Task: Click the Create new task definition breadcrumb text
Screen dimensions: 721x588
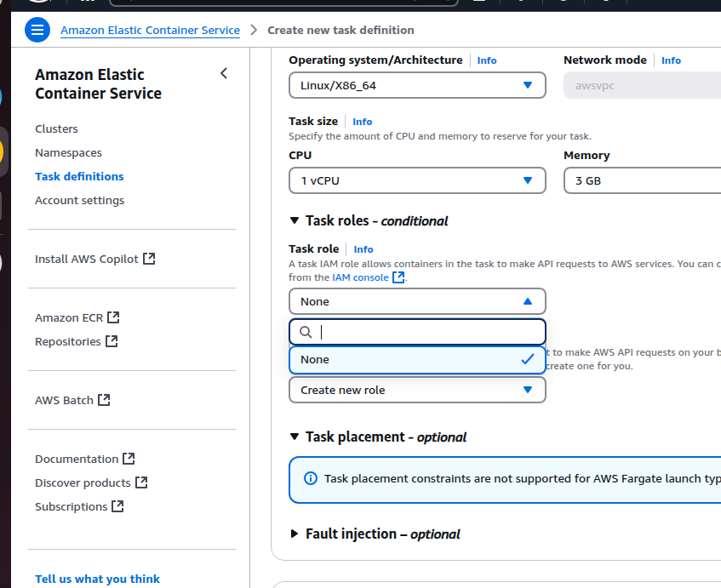Action: point(340,31)
